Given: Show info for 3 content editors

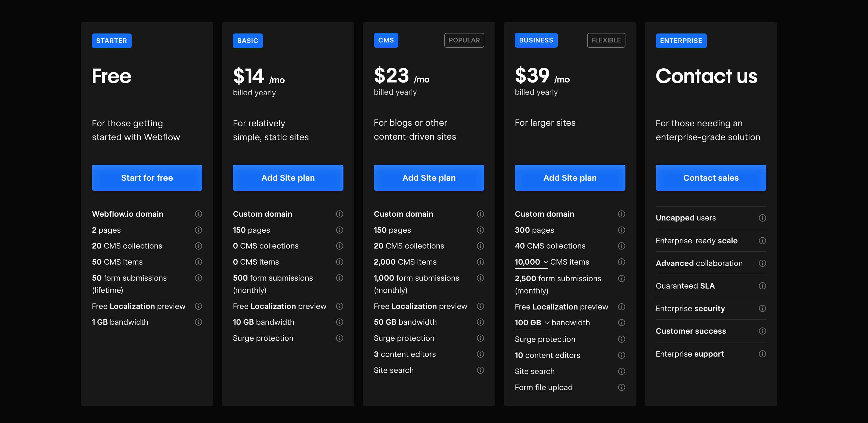Looking at the screenshot, I should [x=480, y=354].
